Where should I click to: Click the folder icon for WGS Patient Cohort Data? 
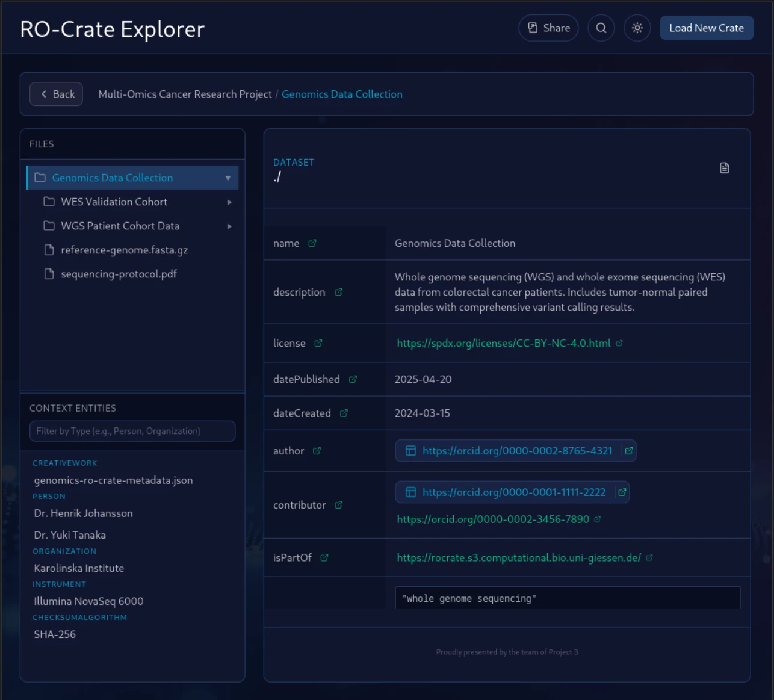(x=49, y=226)
